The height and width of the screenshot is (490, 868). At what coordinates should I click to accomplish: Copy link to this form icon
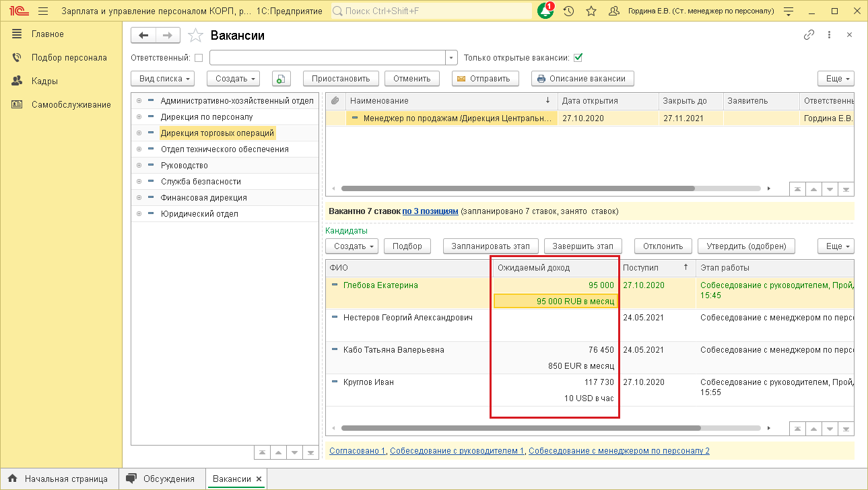pyautogui.click(x=809, y=35)
